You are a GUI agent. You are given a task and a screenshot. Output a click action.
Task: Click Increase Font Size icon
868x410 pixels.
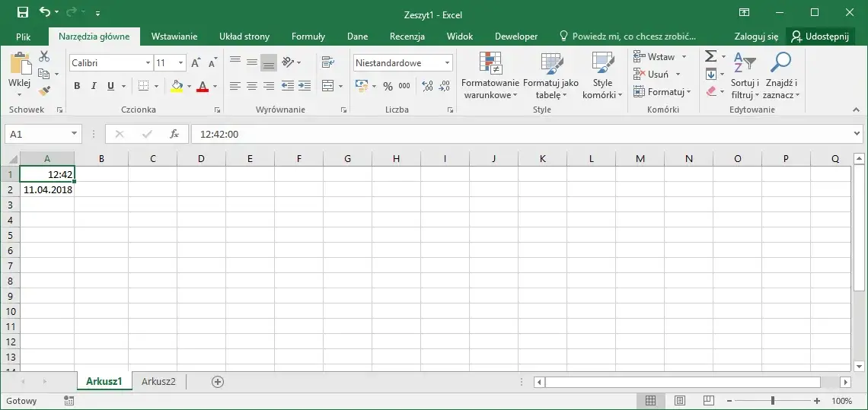click(196, 63)
